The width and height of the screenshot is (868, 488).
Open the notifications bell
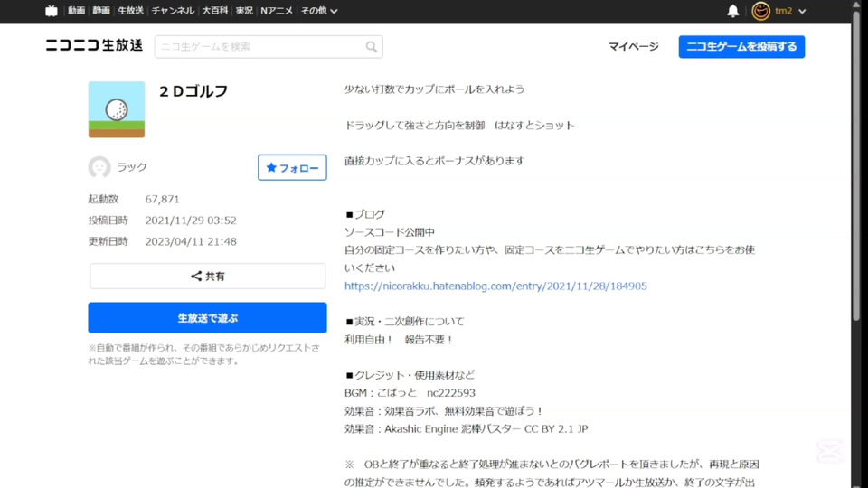click(732, 11)
